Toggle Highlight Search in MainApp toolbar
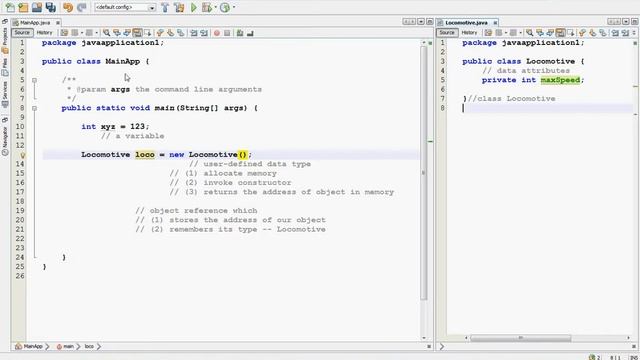The image size is (640, 360). [x=138, y=33]
